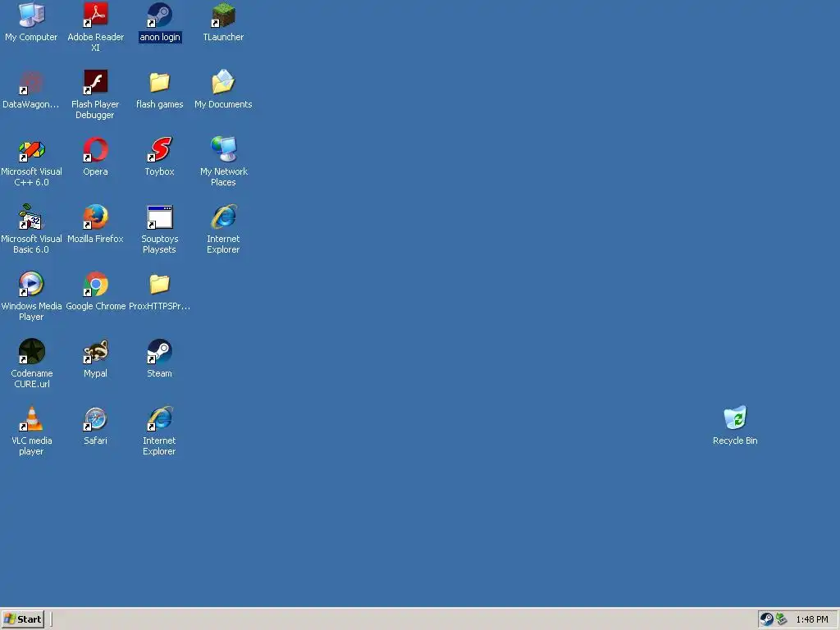The height and width of the screenshot is (630, 840).
Task: Click the Steam icon in system tray
Action: 767,619
